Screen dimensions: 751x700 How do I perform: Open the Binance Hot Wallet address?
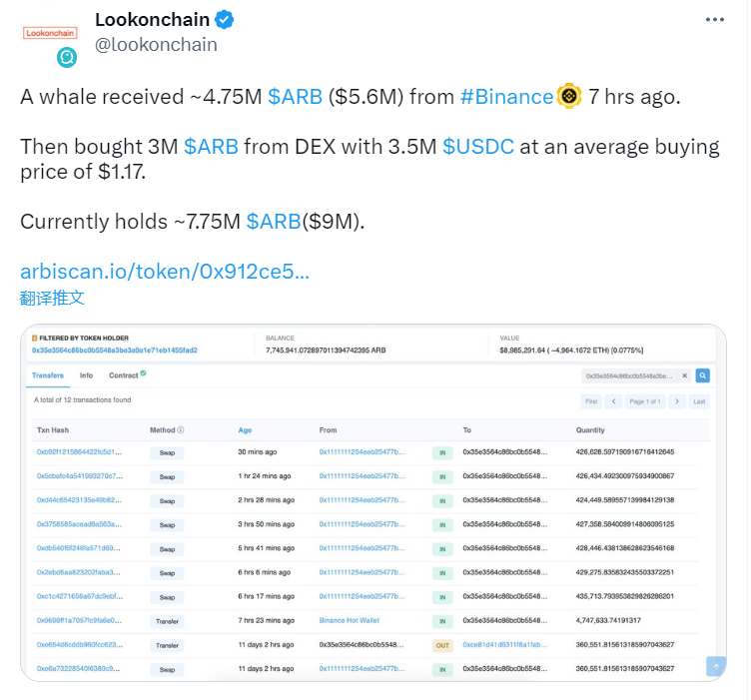tap(350, 620)
